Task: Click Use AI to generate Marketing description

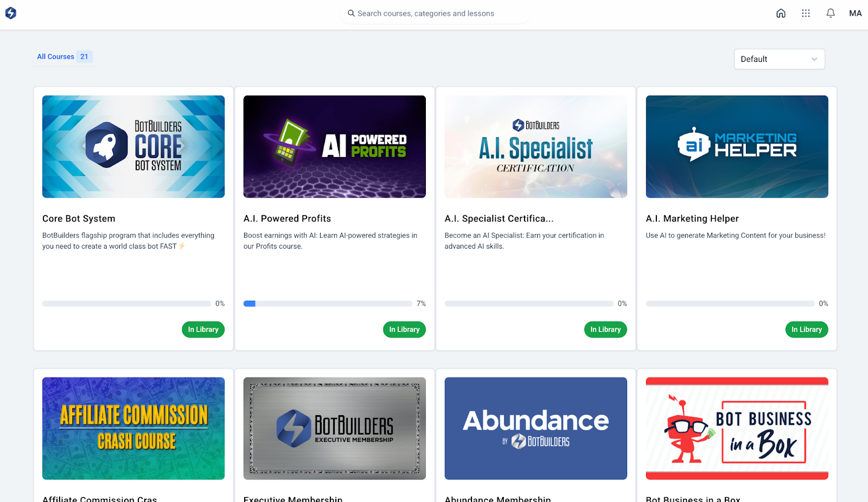Action: pos(736,236)
